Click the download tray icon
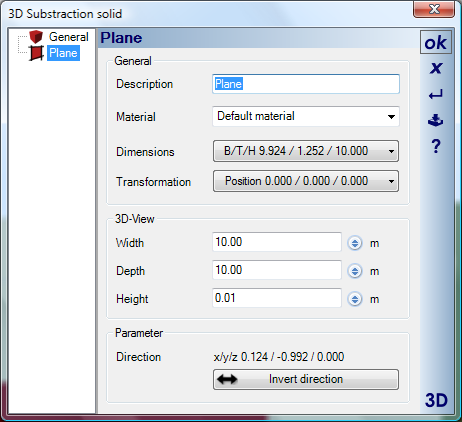The height and width of the screenshot is (422, 462). click(x=436, y=120)
